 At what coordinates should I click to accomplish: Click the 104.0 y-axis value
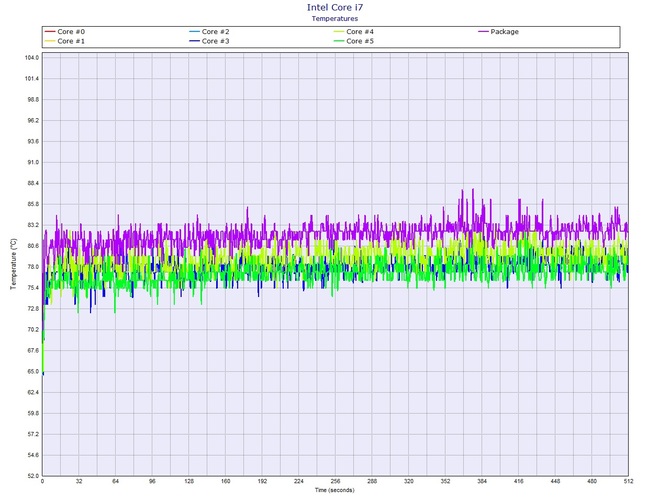click(x=32, y=58)
